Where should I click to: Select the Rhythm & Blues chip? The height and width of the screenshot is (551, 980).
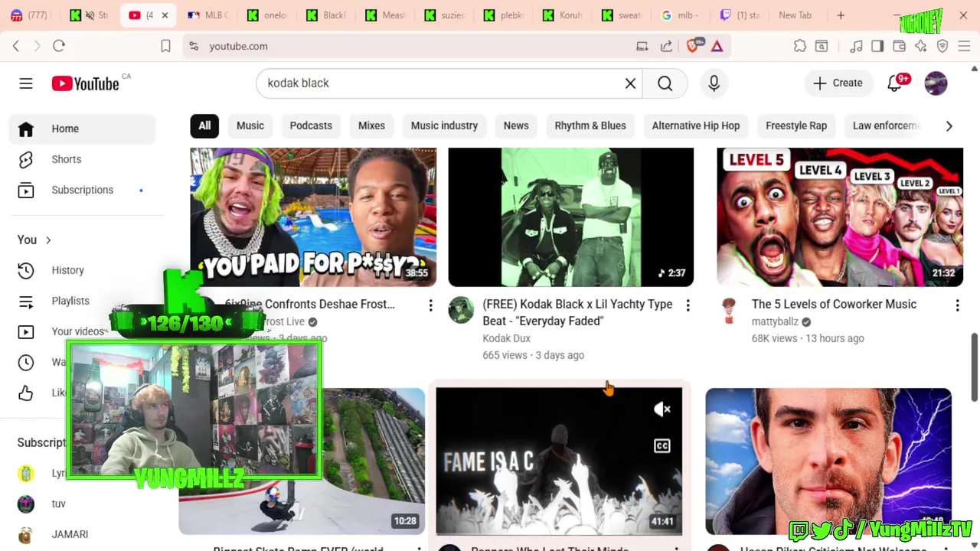(x=590, y=126)
